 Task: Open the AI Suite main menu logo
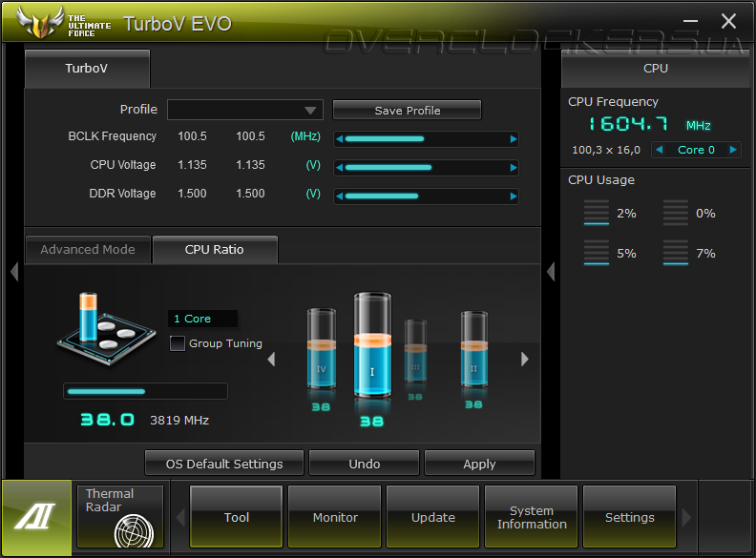click(x=36, y=518)
